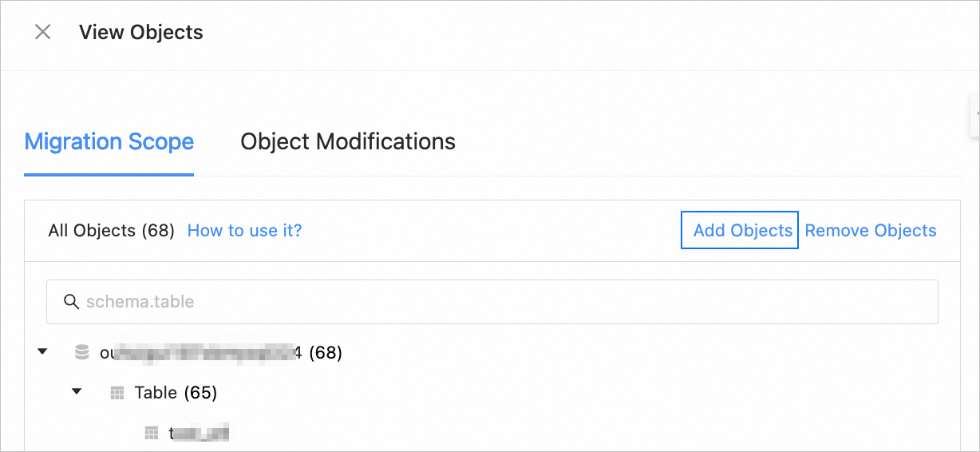Switch to the Migration Scope tab

[109, 142]
